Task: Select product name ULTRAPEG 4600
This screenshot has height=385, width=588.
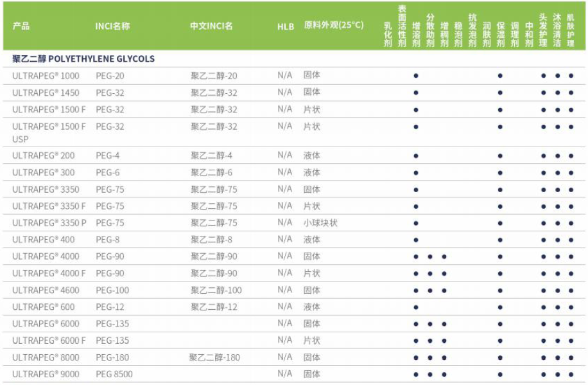Action: [x=46, y=290]
